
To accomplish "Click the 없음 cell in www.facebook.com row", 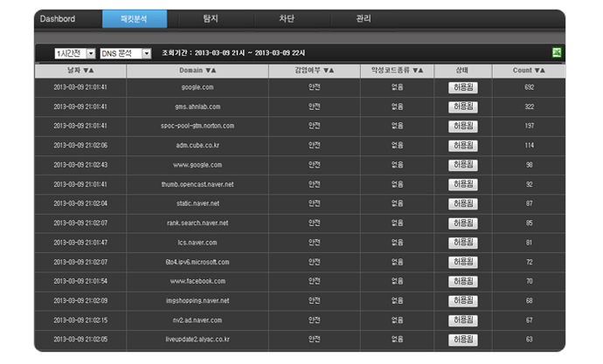I will [398, 281].
